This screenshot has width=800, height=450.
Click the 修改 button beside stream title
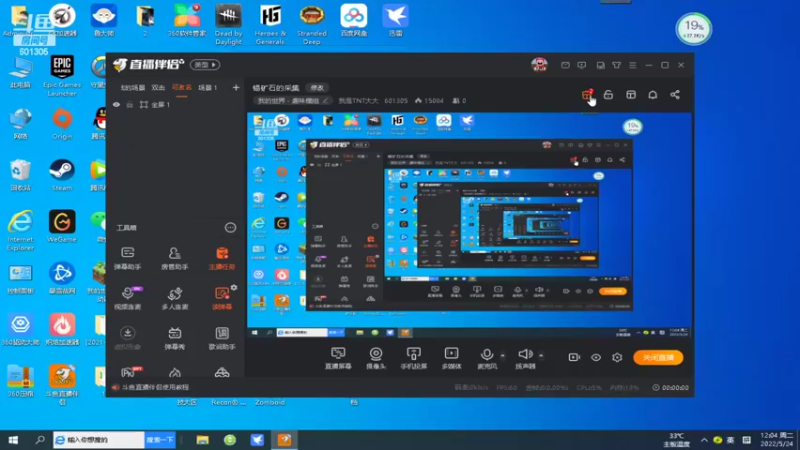tap(317, 88)
